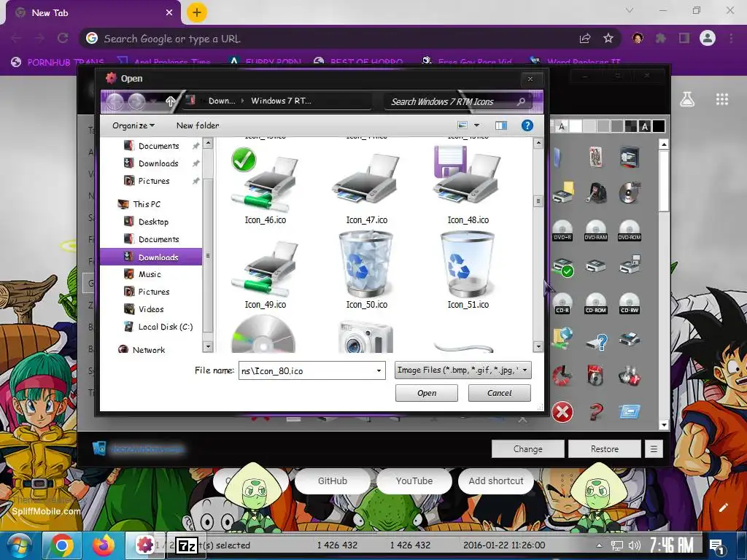This screenshot has width=747, height=560.
Task: Select the CD-RW disc icon
Action: pos(630,303)
